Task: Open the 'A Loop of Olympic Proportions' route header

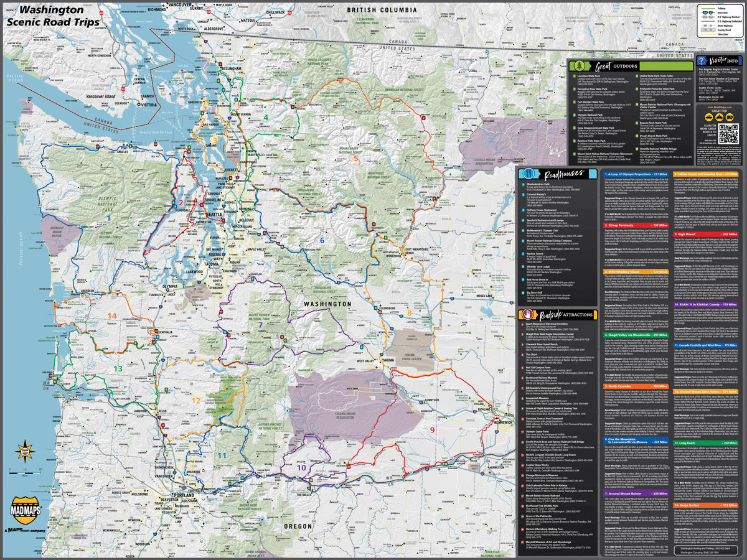Action: coord(636,174)
